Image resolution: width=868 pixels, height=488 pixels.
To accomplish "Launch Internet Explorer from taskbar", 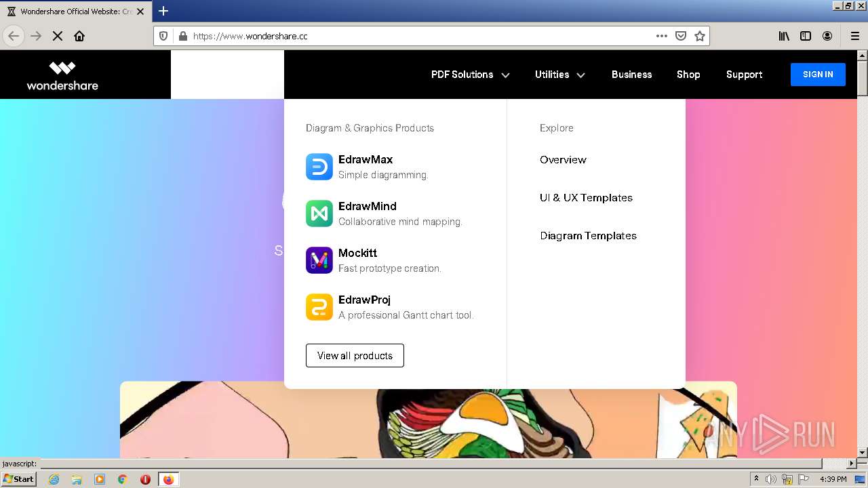I will coord(54,479).
